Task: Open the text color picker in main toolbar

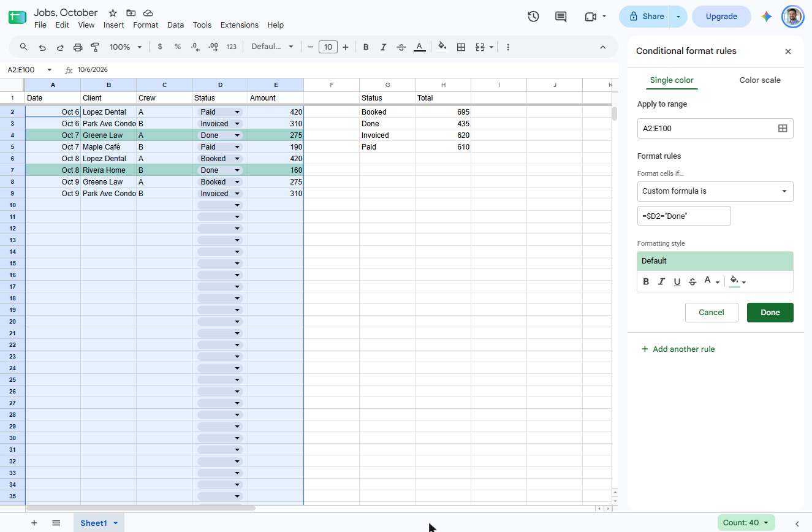Action: 419,47
